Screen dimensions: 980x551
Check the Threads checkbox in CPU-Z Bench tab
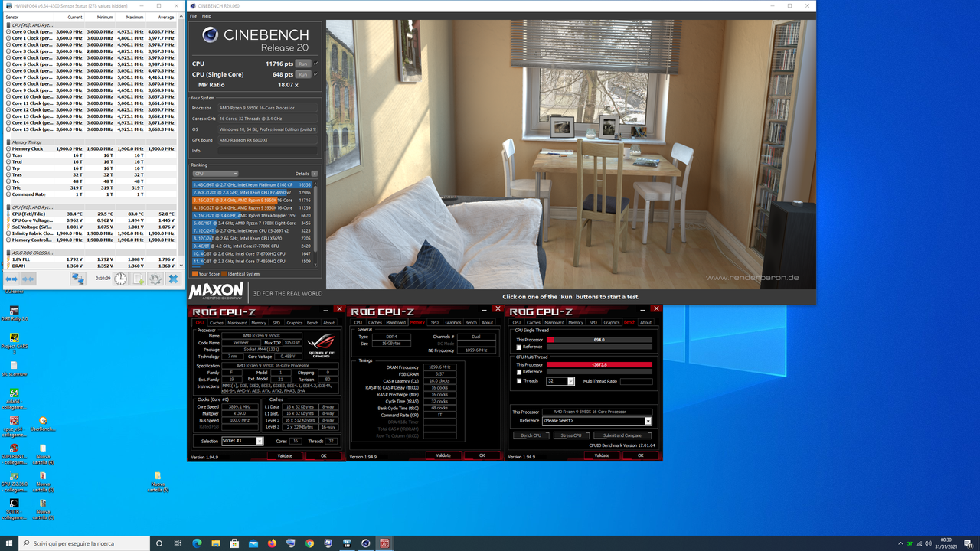519,381
